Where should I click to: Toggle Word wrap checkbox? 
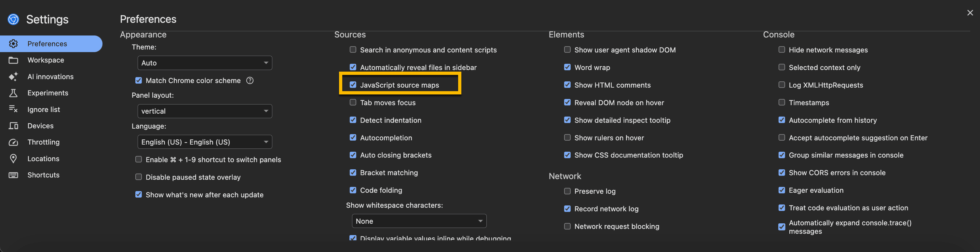(567, 67)
